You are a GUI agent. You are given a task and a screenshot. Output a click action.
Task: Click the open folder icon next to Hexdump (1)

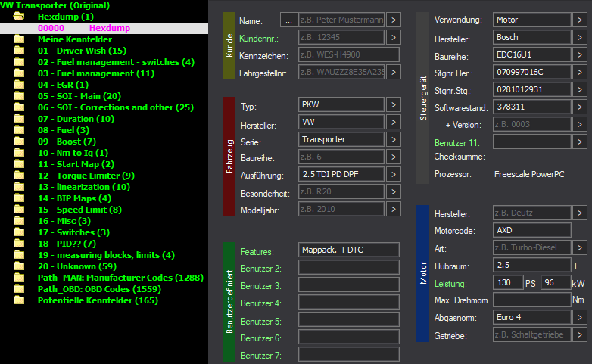pos(19,16)
